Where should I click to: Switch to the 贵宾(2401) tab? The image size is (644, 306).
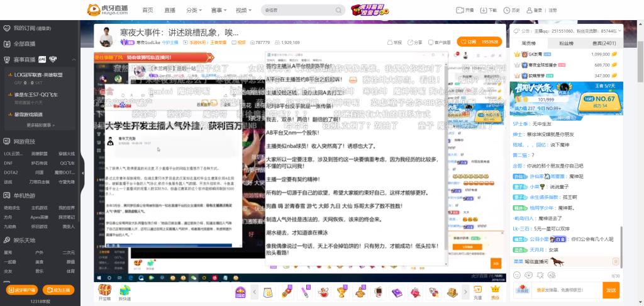604,43
